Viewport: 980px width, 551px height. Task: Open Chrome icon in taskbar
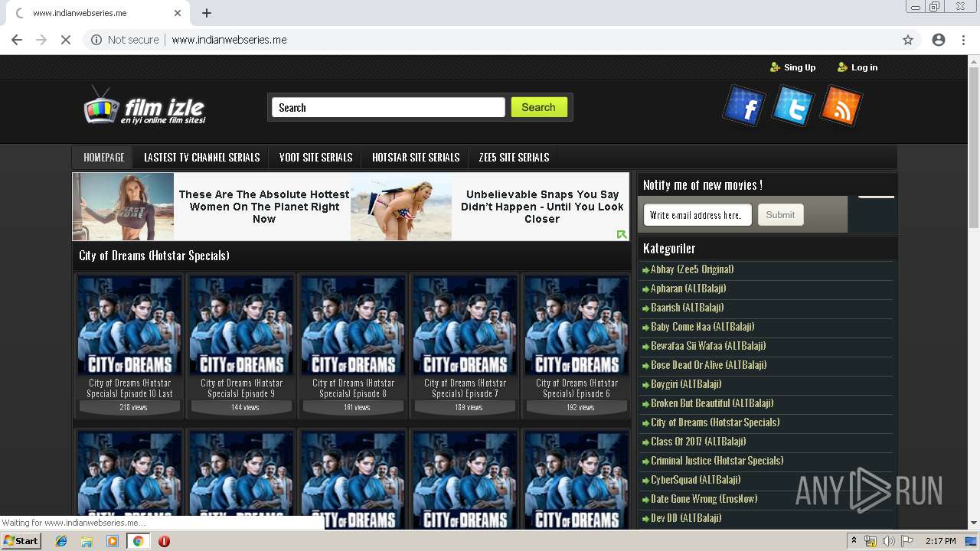[138, 541]
